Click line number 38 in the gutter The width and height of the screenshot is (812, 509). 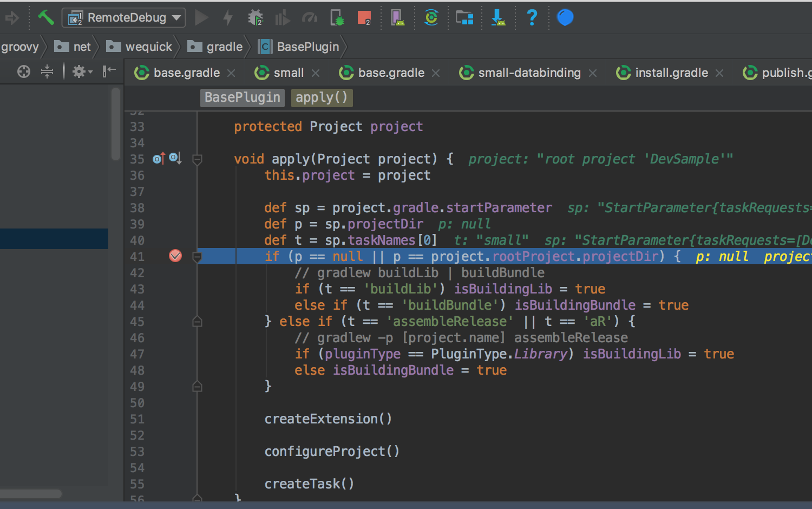pyautogui.click(x=137, y=208)
